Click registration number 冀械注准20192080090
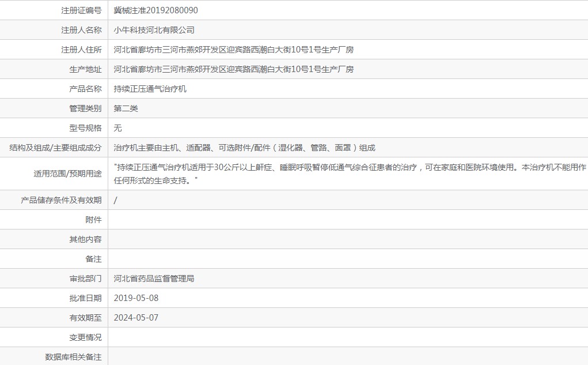Screen dimensions: 588x365 coord(155,10)
